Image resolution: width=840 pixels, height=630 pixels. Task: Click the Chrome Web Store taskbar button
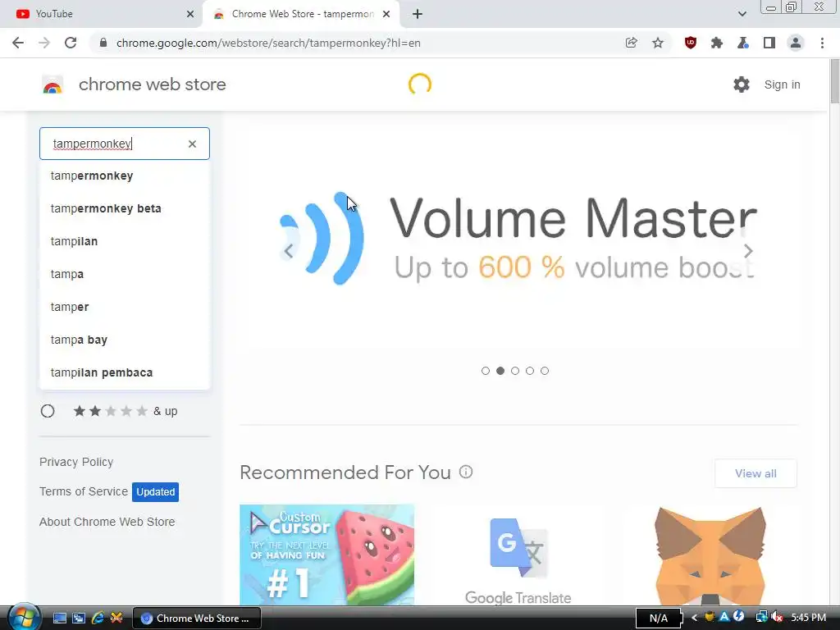(197, 618)
